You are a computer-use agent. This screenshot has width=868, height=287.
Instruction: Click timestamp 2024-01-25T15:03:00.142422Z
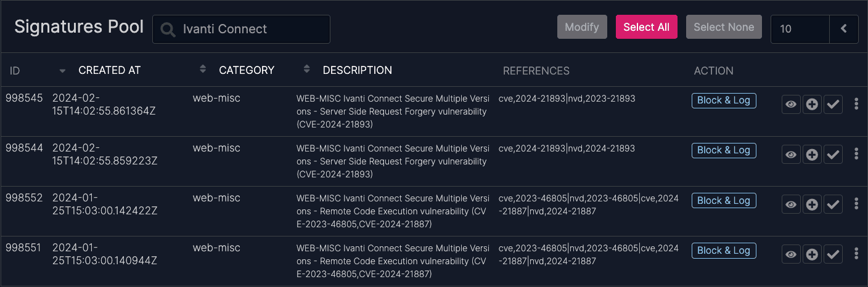click(105, 204)
